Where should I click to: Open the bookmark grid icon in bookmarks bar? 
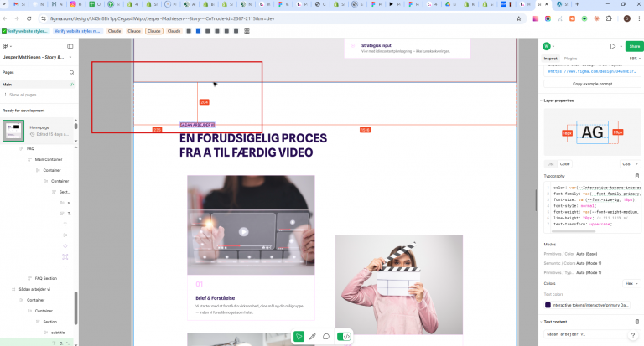pyautogui.click(x=247, y=31)
